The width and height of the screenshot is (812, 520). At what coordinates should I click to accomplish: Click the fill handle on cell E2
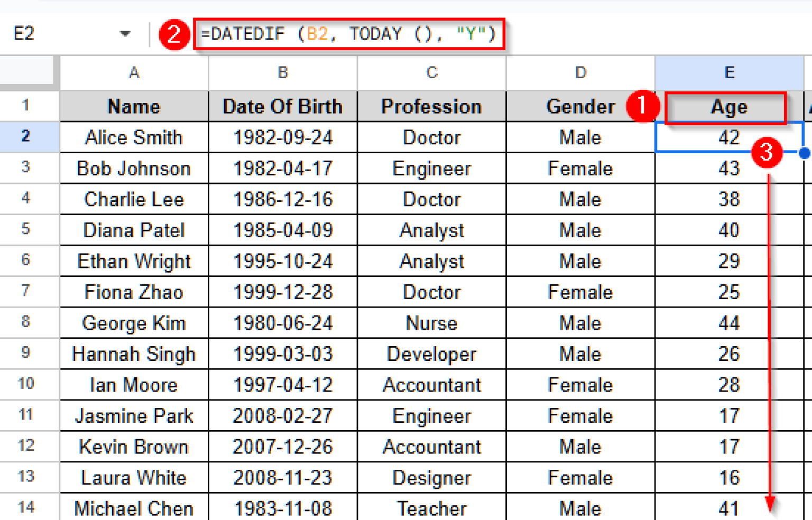[804, 153]
